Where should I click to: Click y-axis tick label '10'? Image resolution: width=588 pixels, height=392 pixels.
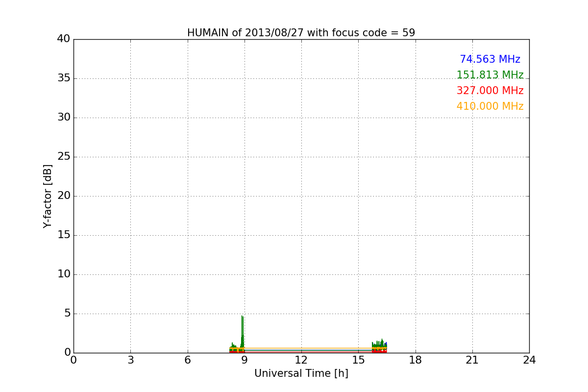coord(64,274)
